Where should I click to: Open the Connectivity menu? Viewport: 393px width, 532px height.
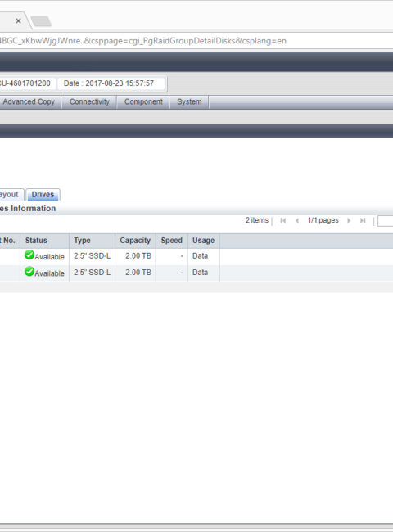pos(89,101)
